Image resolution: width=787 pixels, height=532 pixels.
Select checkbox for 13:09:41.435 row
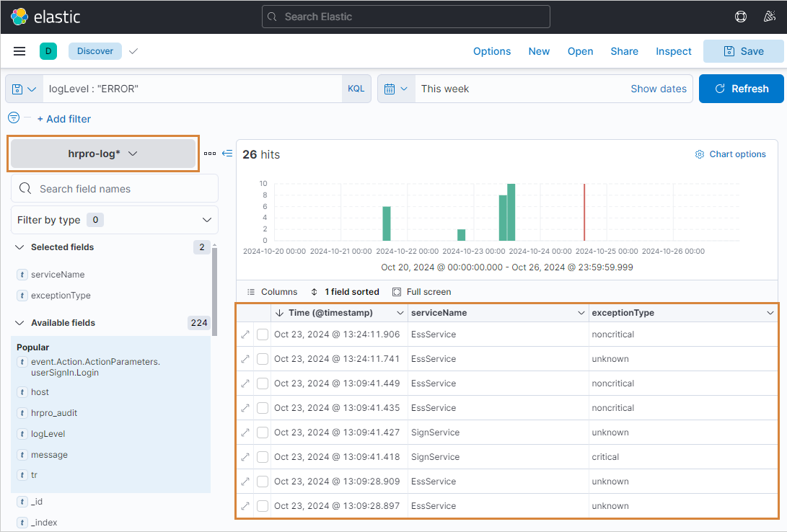pyautogui.click(x=263, y=407)
